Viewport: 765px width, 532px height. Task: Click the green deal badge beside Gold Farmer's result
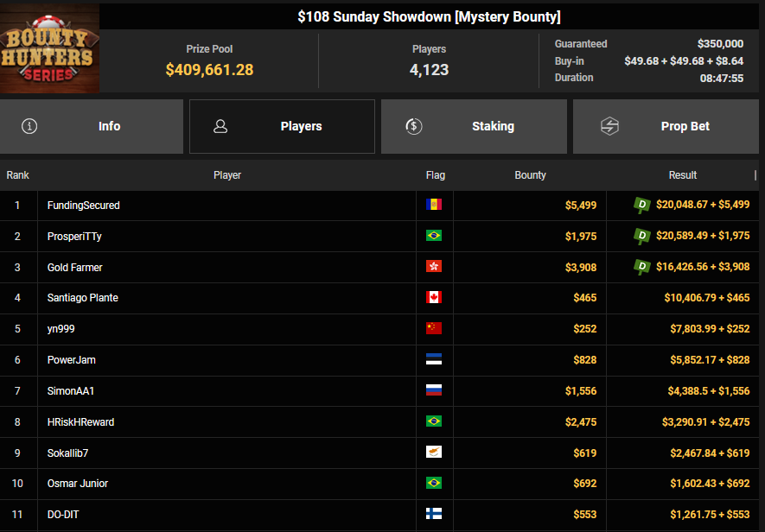point(642,267)
